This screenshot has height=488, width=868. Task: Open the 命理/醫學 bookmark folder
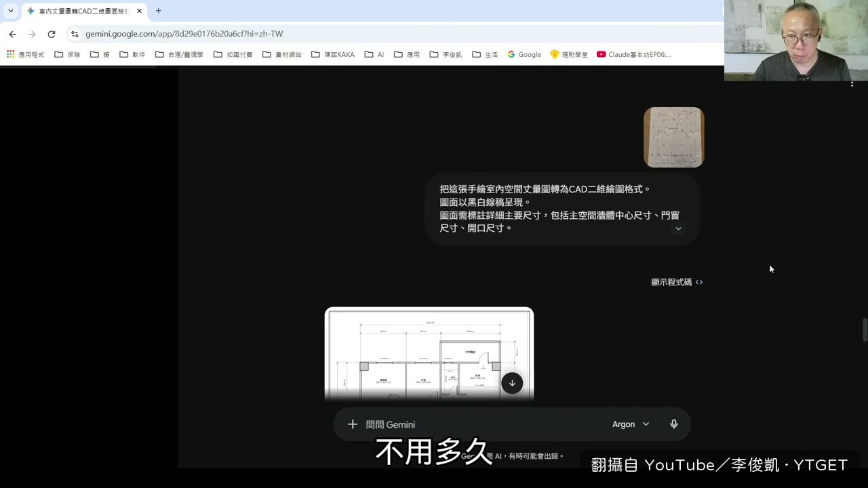[x=179, y=54]
